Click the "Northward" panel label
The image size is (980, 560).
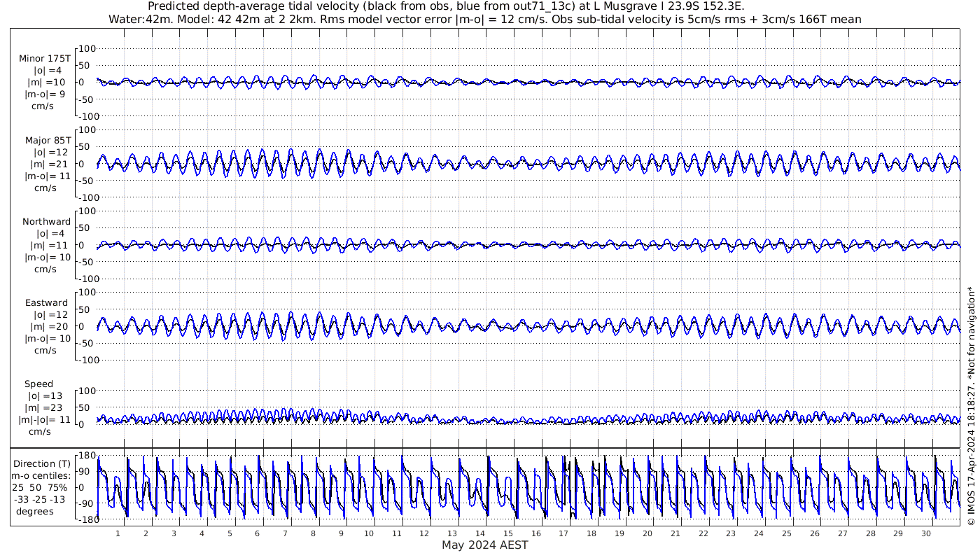[x=46, y=221]
